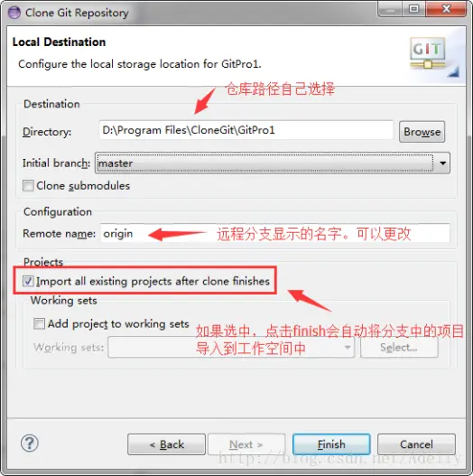Open the Initial branch dropdown arrow

[442, 163]
